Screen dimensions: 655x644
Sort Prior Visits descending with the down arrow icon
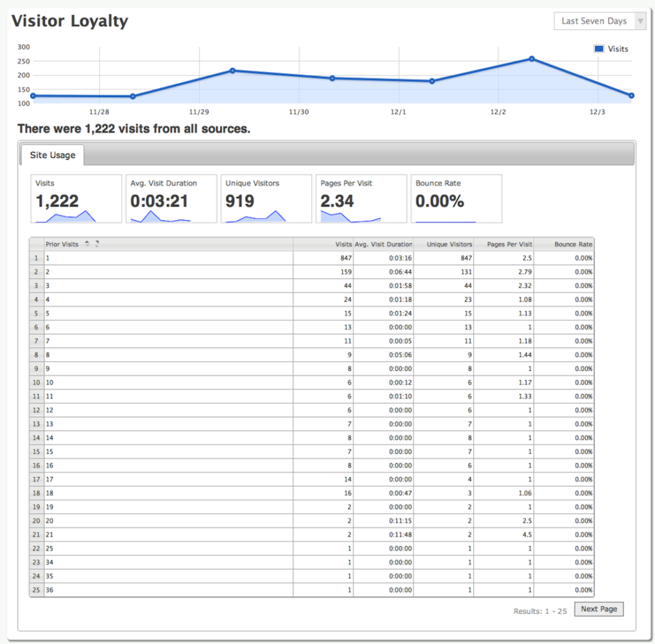[87, 246]
